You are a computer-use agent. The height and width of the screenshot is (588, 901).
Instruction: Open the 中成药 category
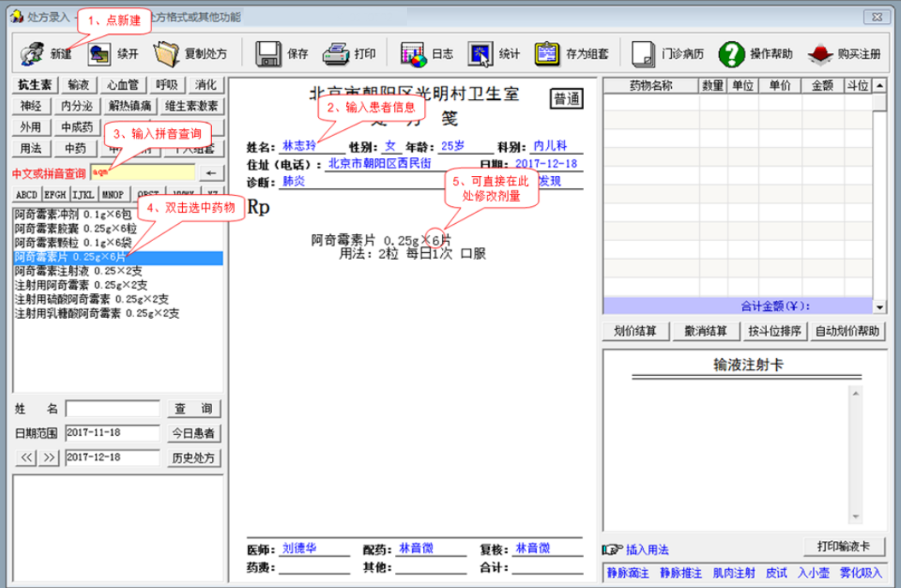pyautogui.click(x=77, y=127)
